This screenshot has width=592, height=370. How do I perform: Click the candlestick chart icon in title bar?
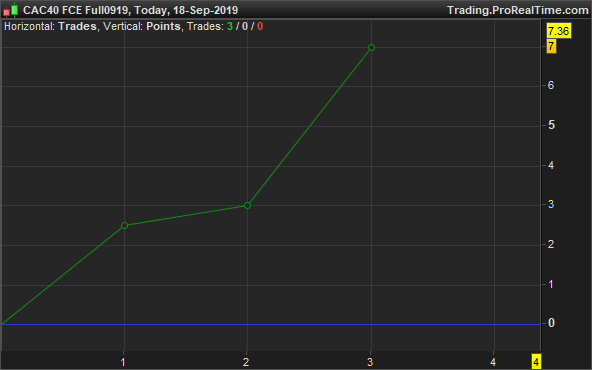11,10
